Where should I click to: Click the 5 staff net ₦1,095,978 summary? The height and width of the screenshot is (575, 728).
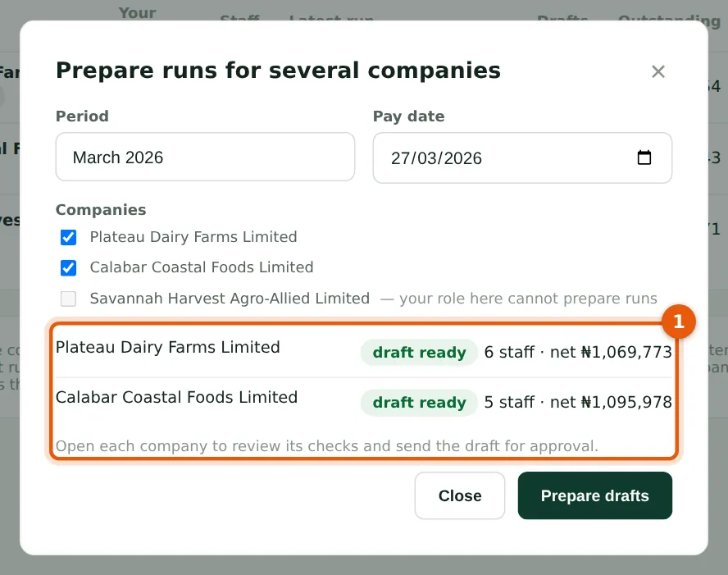(578, 402)
